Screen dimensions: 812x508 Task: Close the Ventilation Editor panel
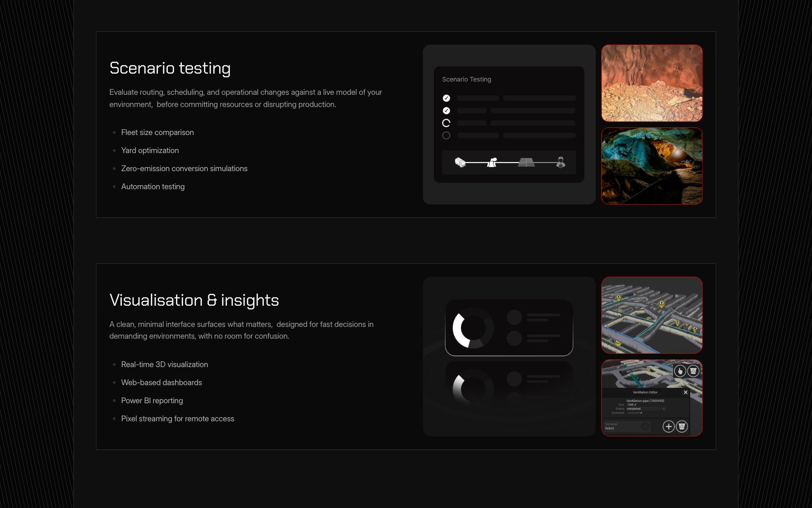pos(686,392)
